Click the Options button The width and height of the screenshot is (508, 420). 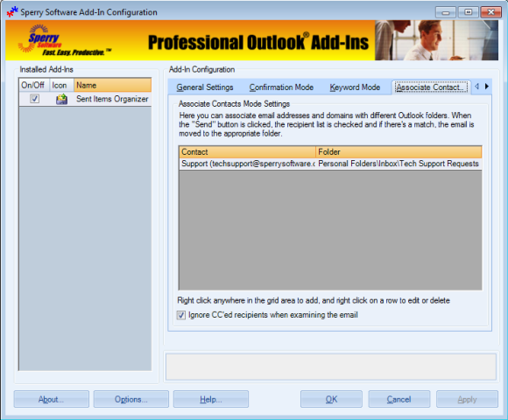coord(131,399)
